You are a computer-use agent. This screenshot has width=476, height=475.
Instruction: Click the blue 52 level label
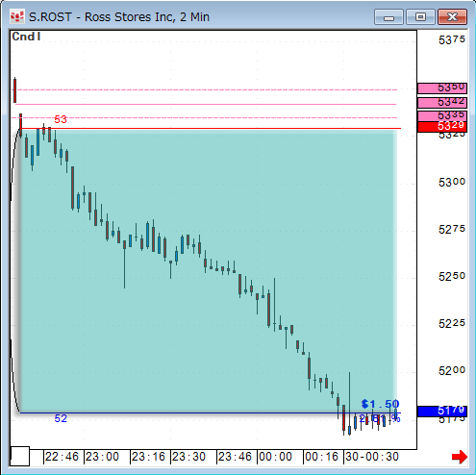[x=61, y=418]
